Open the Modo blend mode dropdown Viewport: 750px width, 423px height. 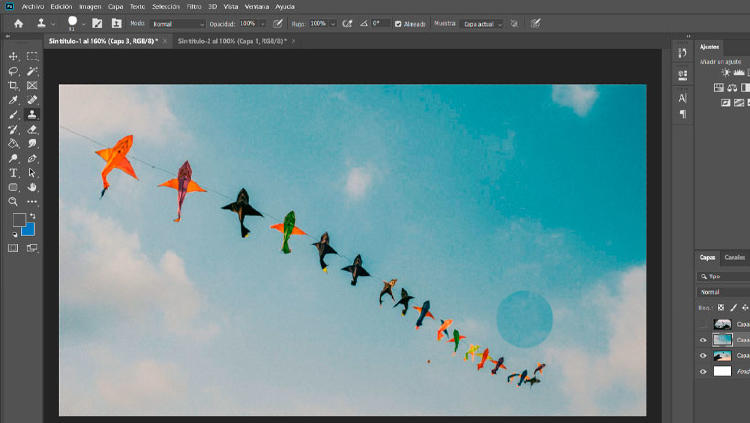[177, 24]
